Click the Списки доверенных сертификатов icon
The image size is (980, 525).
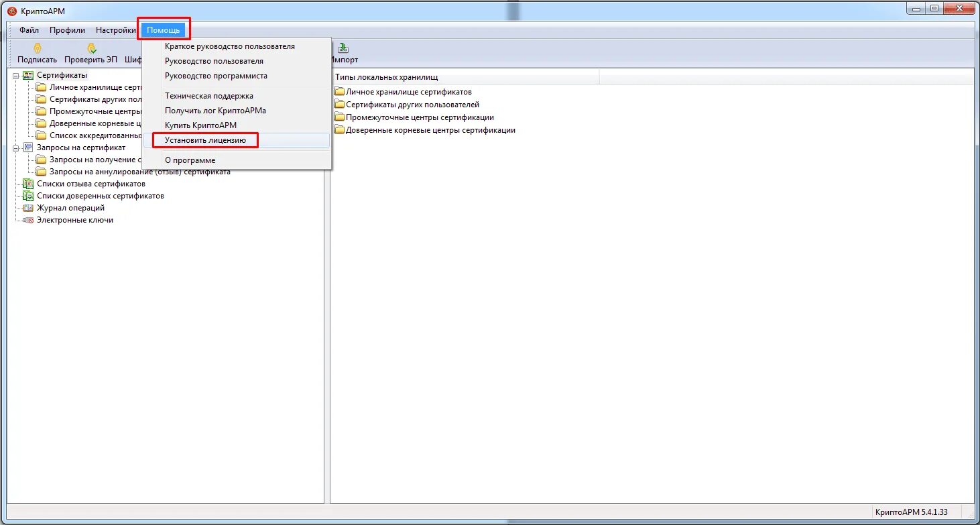(27, 196)
